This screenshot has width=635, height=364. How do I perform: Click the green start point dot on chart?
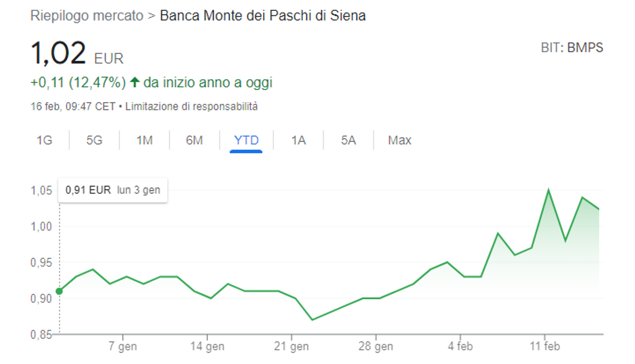point(59,291)
